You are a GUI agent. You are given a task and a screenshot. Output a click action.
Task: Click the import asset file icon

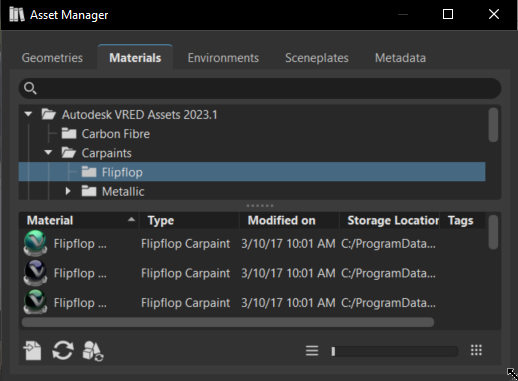(x=32, y=350)
